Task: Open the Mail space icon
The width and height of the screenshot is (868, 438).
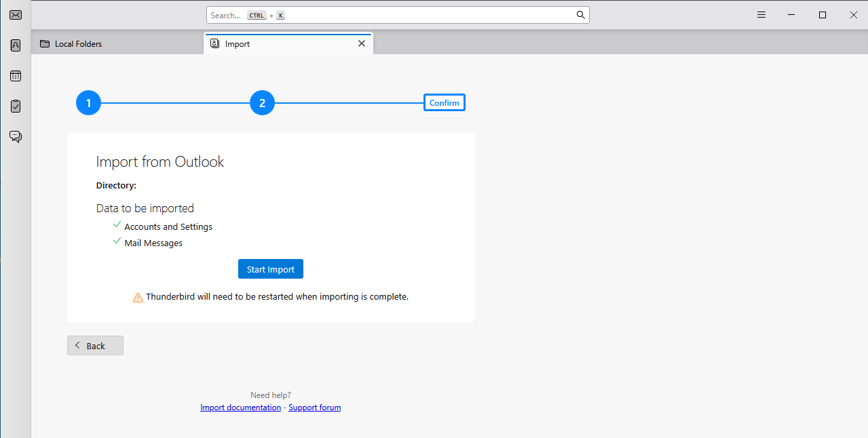Action: [x=16, y=15]
